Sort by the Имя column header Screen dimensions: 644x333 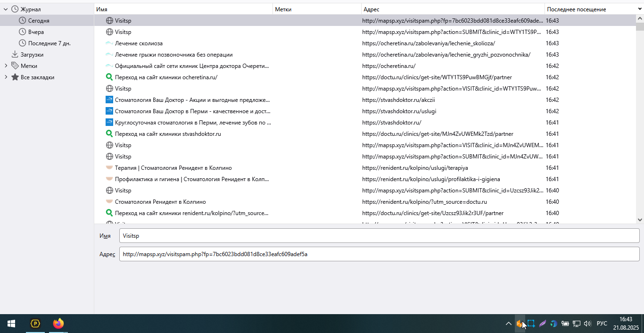[x=183, y=9]
